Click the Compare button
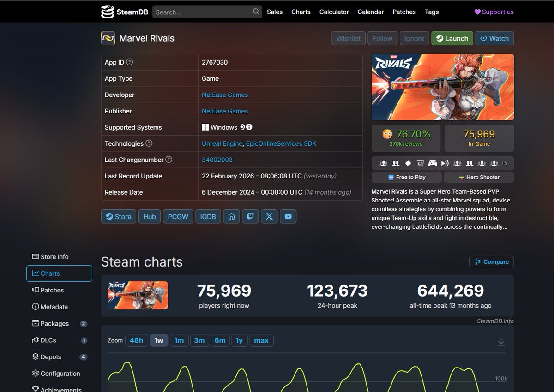Screen dimensions: 554x392 coord(492,261)
